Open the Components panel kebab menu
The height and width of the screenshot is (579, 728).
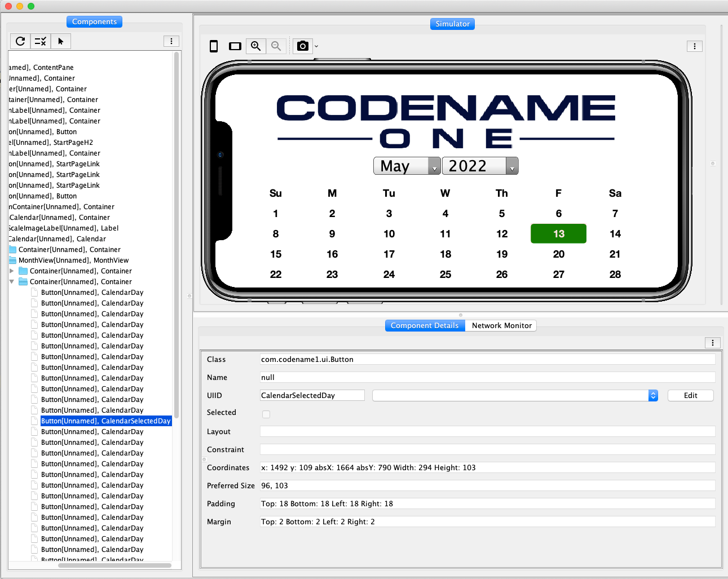pos(171,41)
